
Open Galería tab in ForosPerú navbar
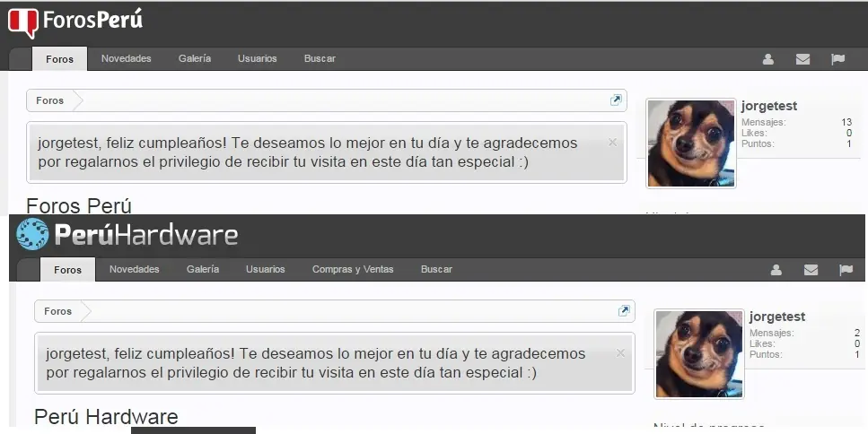[195, 58]
